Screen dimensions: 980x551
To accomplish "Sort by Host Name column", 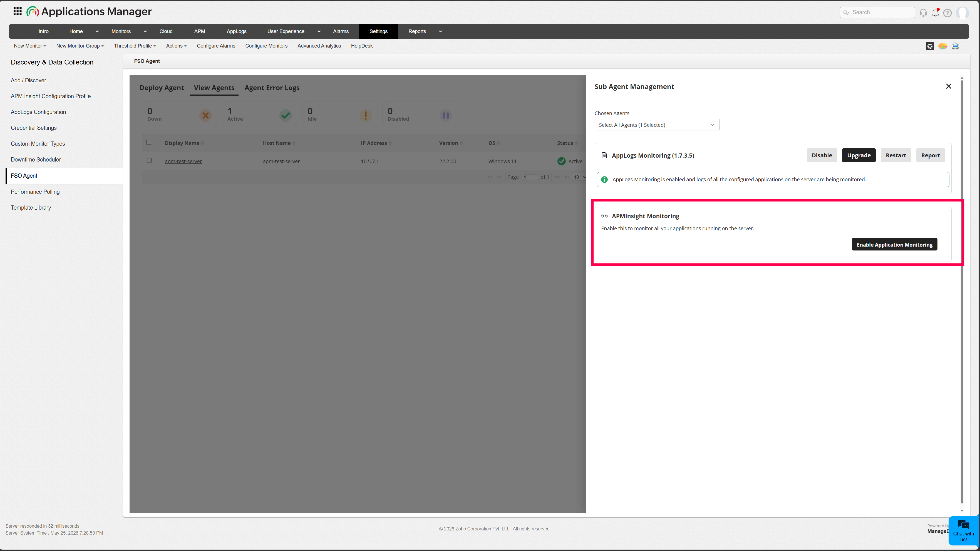I will pyautogui.click(x=279, y=143).
